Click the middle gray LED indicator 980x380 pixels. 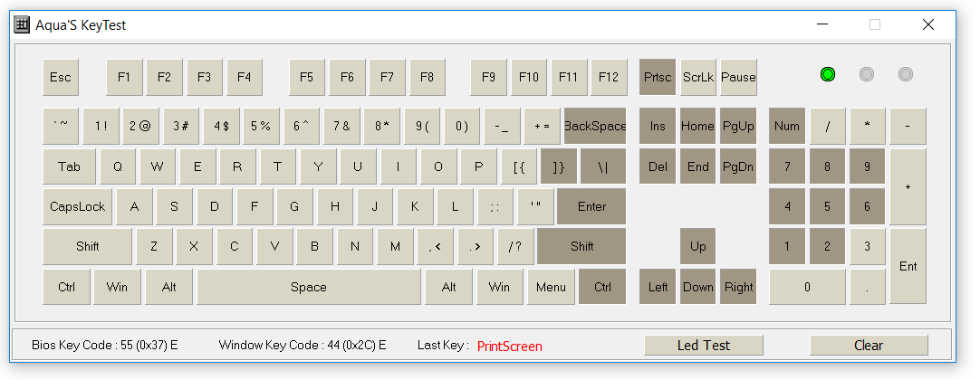866,75
